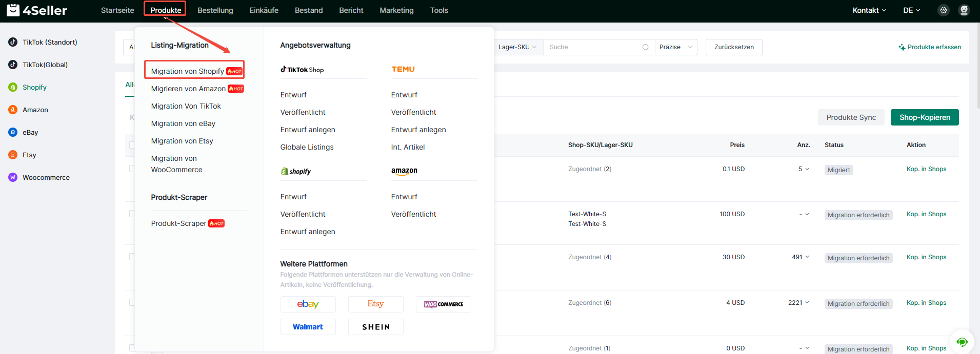Open the Präzise match-type dropdown
The width and height of the screenshot is (980, 354).
coord(675,47)
